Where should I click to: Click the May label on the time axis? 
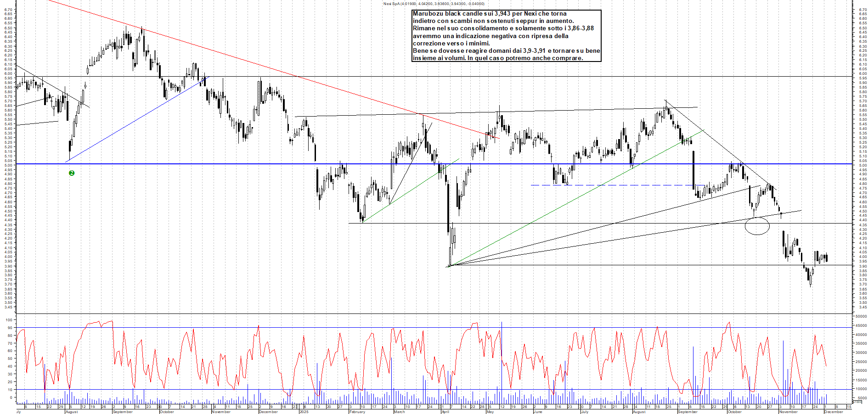point(490,412)
